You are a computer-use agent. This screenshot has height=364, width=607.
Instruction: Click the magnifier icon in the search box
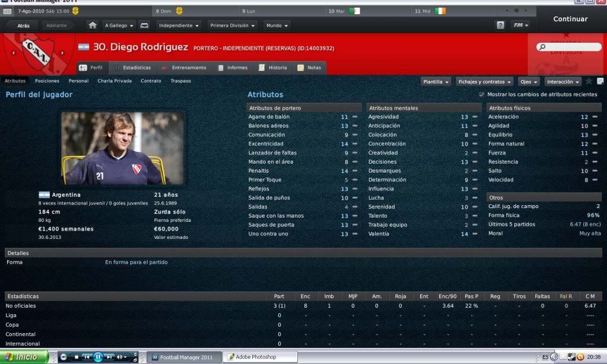[x=542, y=47]
